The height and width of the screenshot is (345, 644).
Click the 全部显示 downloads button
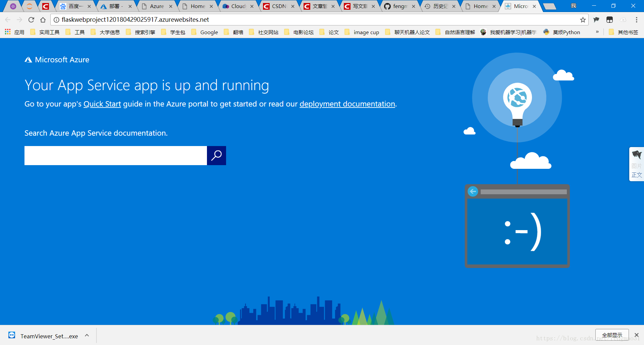[x=612, y=335]
